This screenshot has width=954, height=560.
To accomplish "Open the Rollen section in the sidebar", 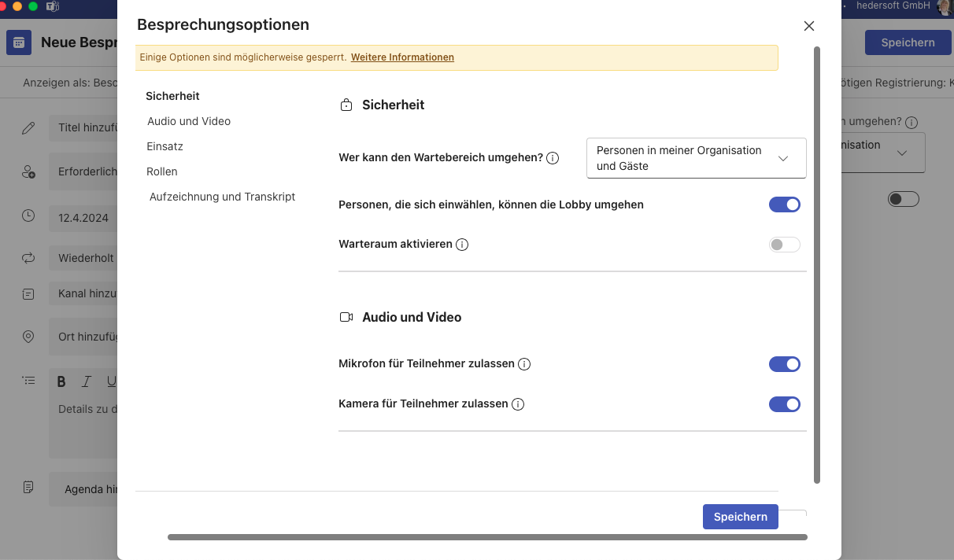I will click(x=162, y=171).
